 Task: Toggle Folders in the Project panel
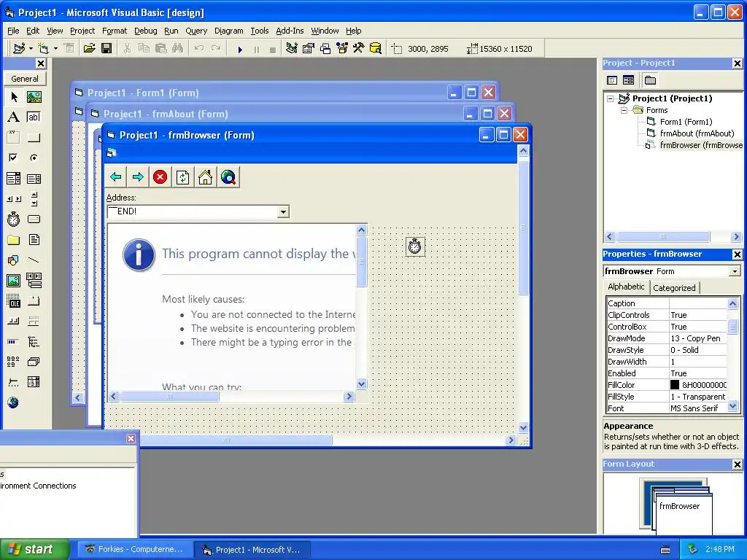650,80
